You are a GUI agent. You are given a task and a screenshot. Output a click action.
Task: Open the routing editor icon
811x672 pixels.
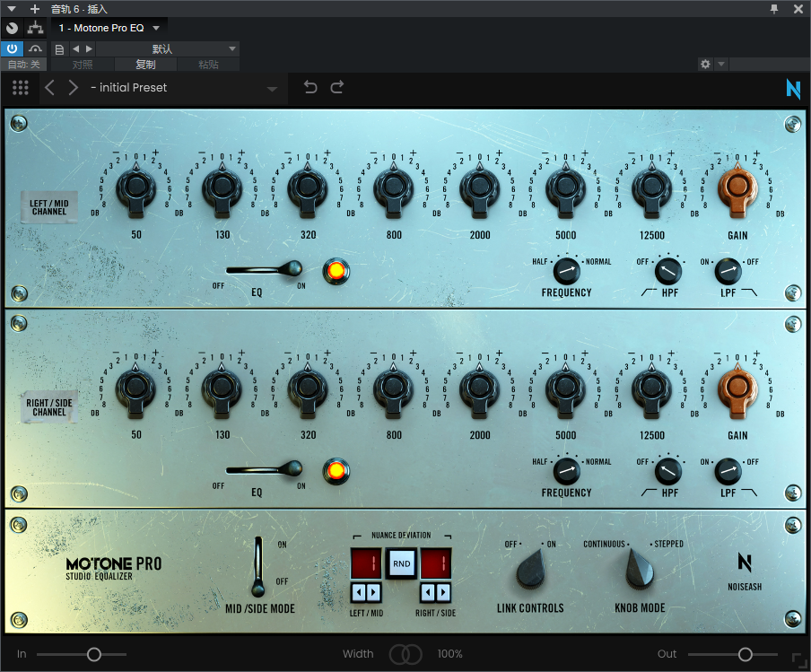[35, 28]
